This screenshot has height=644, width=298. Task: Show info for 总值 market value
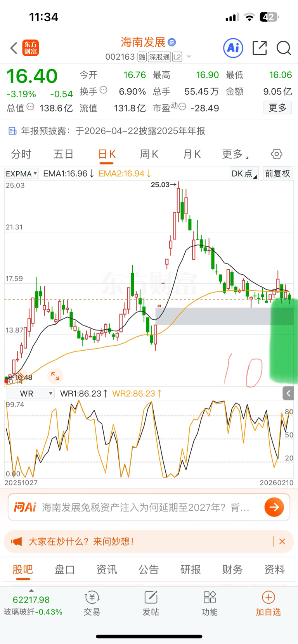pyautogui.click(x=30, y=107)
